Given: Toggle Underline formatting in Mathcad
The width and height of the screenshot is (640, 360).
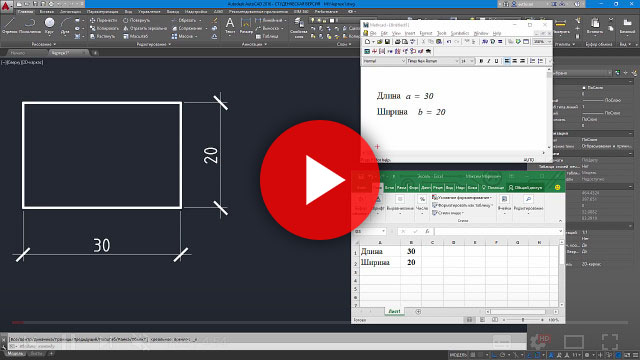Looking at the screenshot, I should 496,61.
